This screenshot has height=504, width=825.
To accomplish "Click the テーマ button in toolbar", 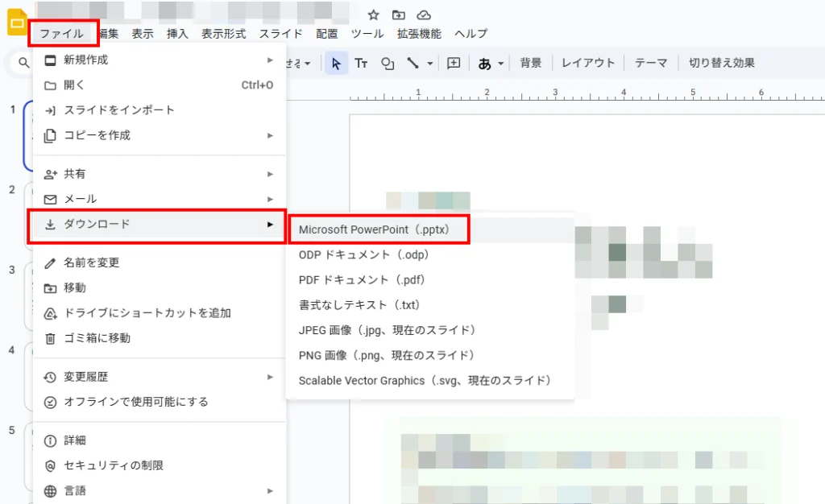I will 651,63.
